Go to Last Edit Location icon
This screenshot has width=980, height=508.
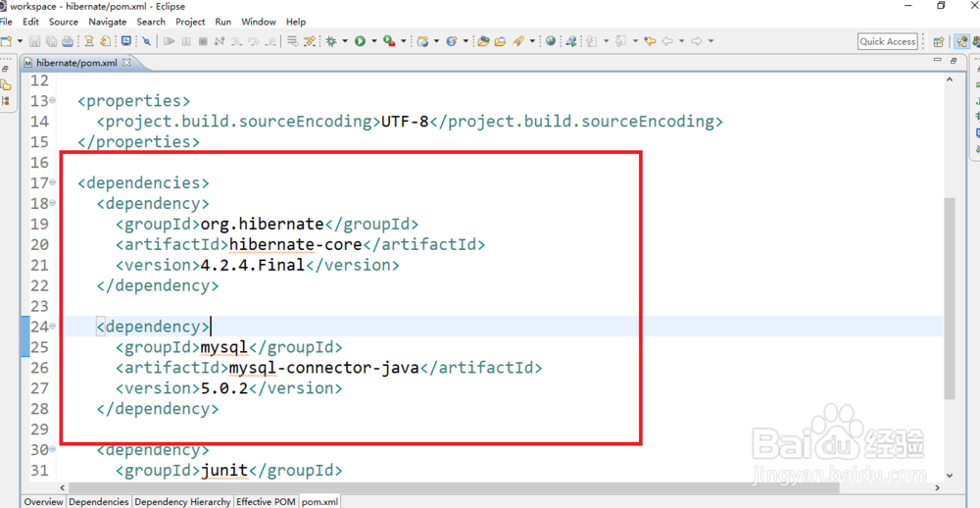(x=650, y=41)
